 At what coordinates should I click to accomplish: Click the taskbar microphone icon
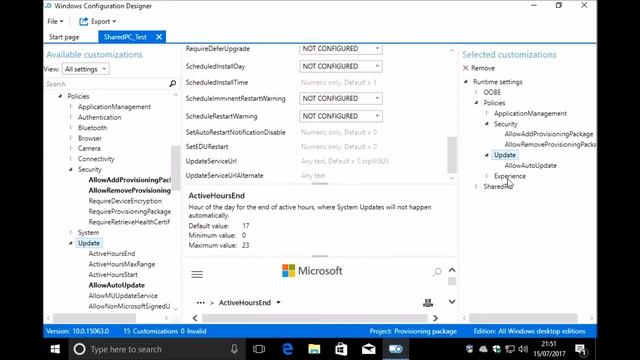coord(234,349)
